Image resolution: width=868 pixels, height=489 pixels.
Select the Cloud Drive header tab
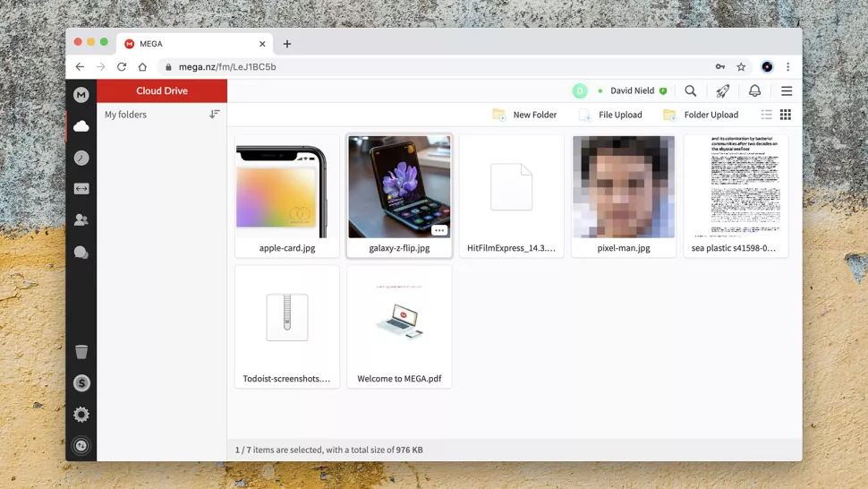[162, 90]
